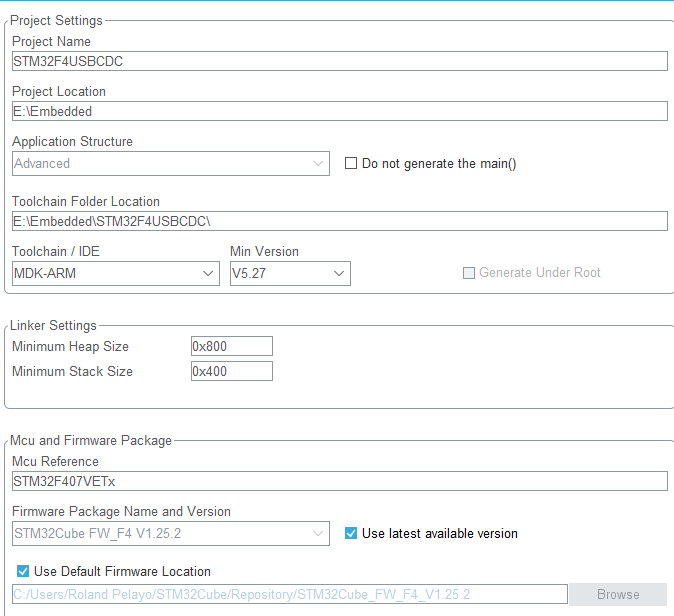
Task: Click the Linker Settings group title
Action: (53, 325)
